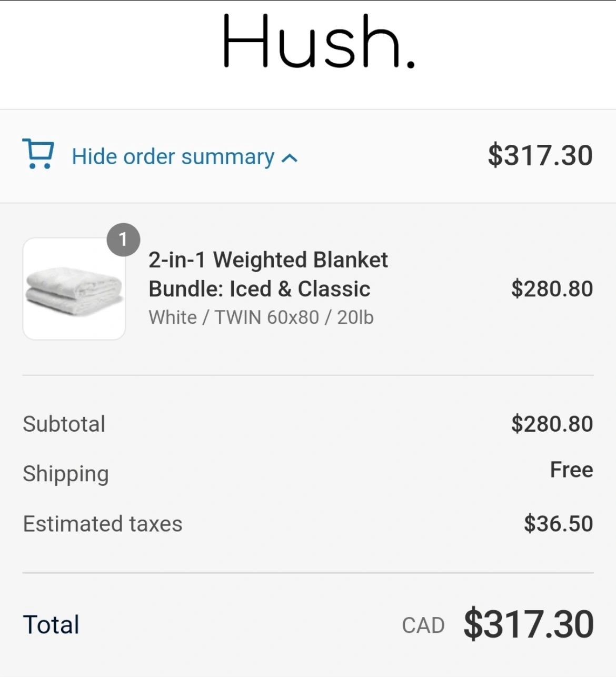Click the Hide order summary link
The image size is (616, 677).
point(173,157)
